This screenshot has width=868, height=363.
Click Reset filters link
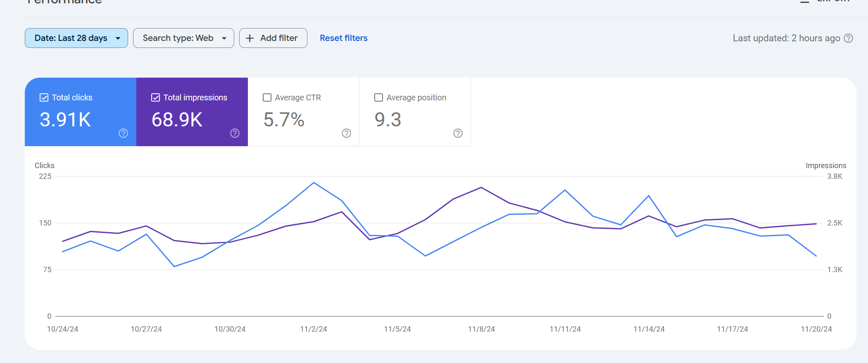tap(343, 38)
